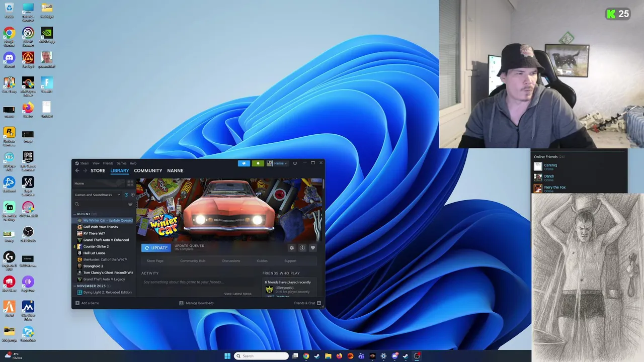Select RV There Yet? in library
Screen dimensions: 644x362
click(94, 233)
